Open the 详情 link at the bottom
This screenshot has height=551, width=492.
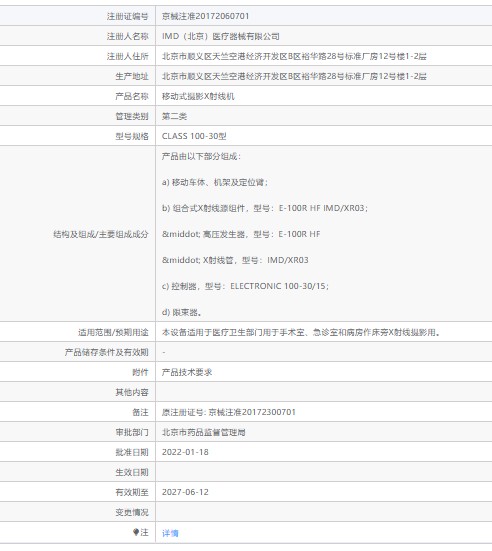(170, 533)
